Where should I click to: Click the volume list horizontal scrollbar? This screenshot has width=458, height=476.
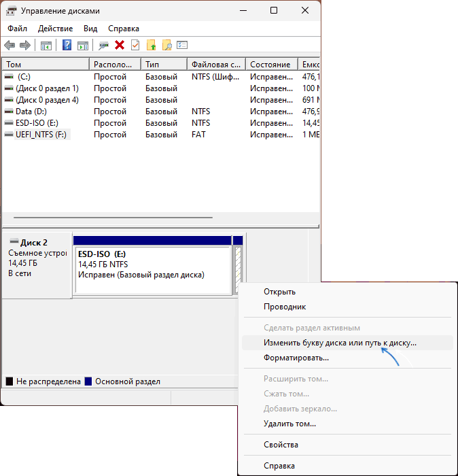coord(113,218)
